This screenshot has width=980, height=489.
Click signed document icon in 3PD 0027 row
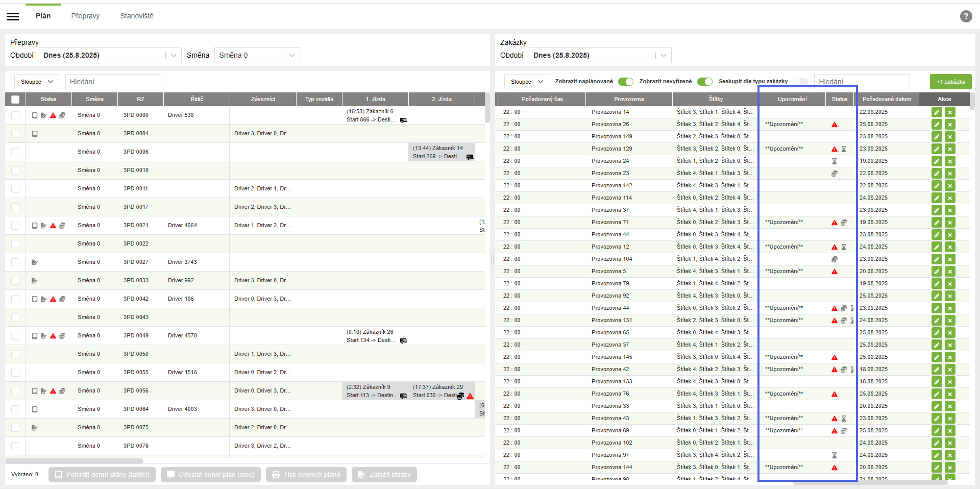35,262
